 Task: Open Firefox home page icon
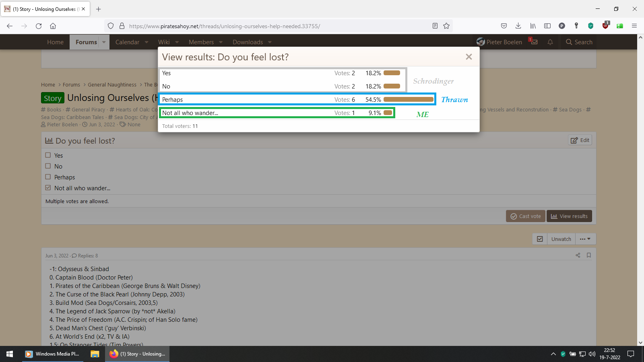[x=53, y=26]
